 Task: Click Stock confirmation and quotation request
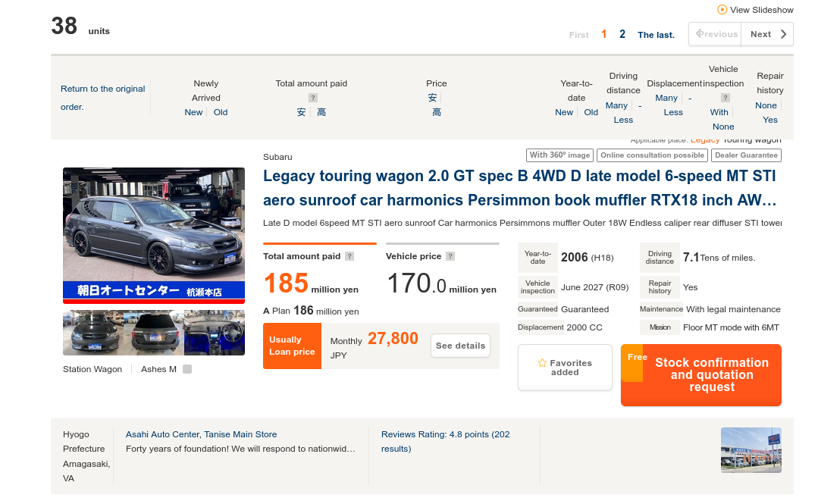(701, 374)
